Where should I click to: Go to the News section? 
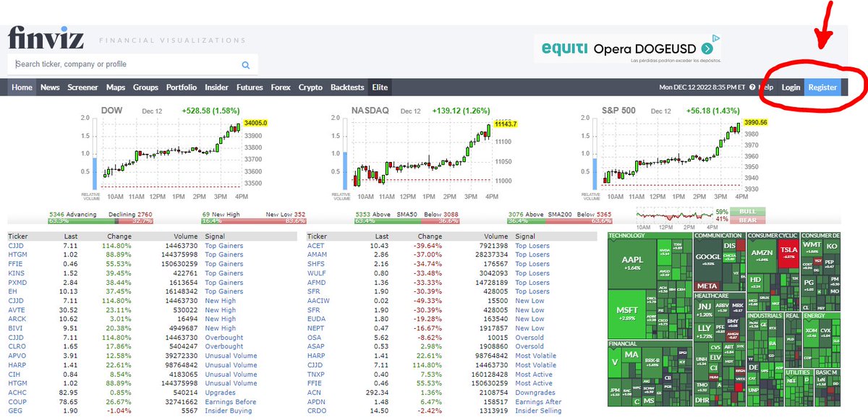(50, 87)
